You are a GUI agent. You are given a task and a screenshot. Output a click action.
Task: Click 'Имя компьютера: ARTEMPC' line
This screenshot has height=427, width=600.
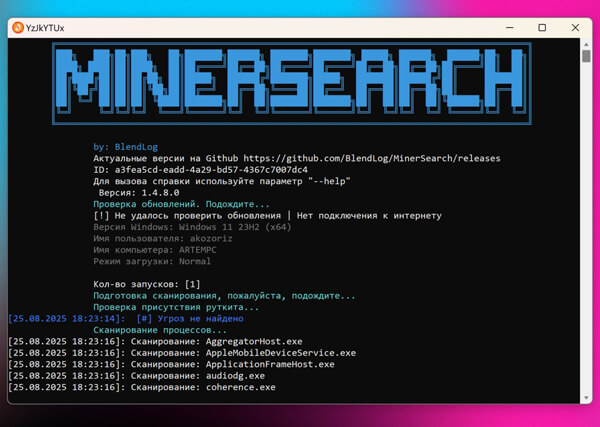(155, 250)
